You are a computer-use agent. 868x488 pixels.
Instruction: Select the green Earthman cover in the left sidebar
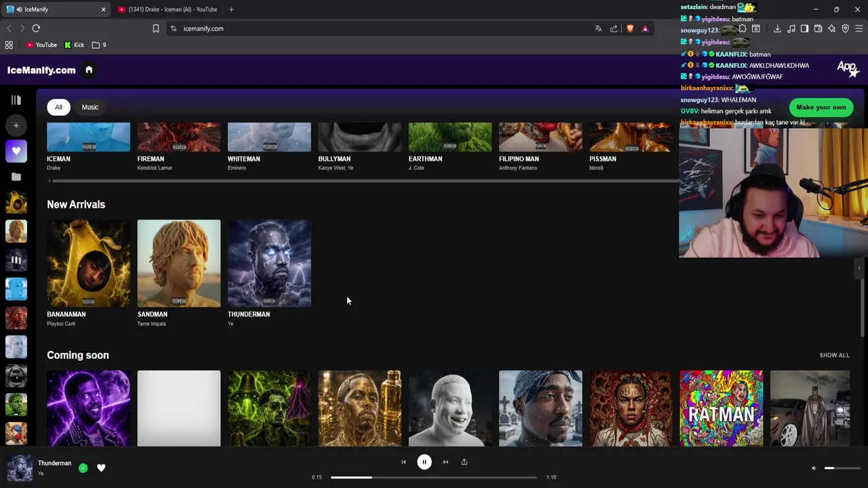click(x=16, y=405)
